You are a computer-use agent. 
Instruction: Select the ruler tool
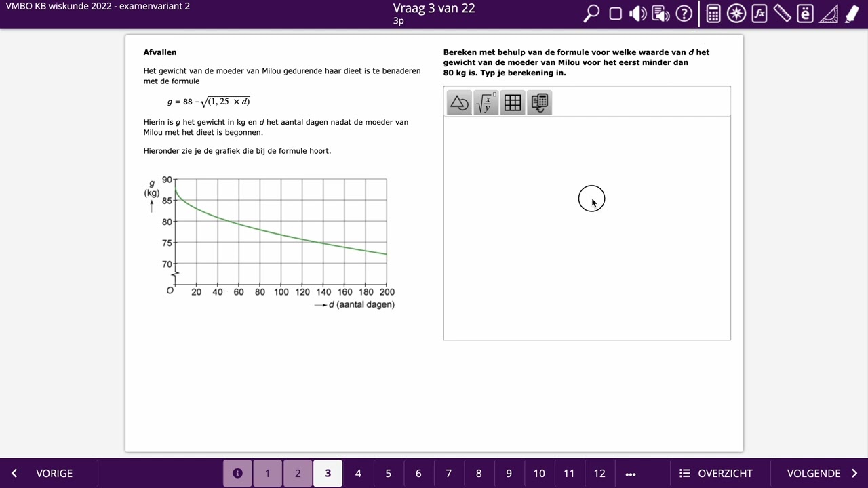[782, 14]
